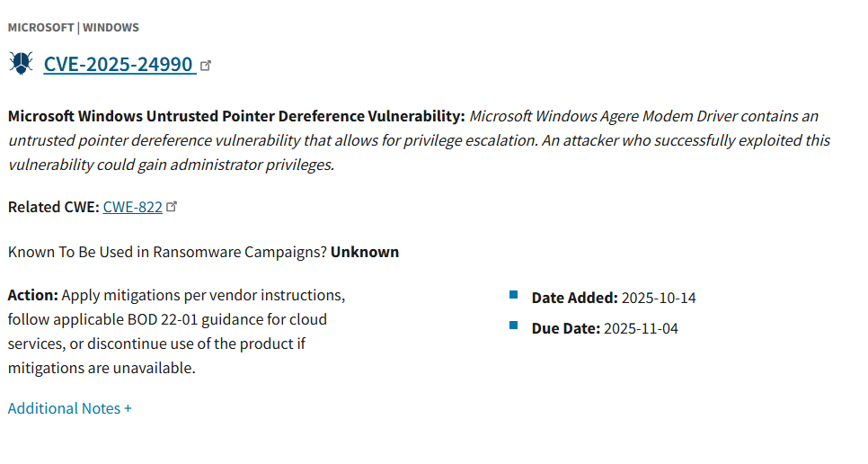Image resolution: width=868 pixels, height=464 pixels.
Task: Click external link icon after CVE-2025-24990
Action: click(x=206, y=65)
